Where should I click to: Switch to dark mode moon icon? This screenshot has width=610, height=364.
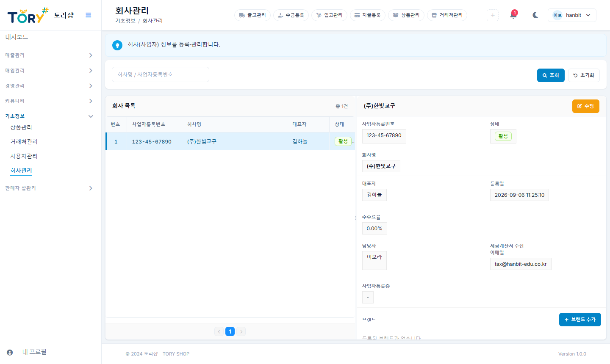point(535,15)
